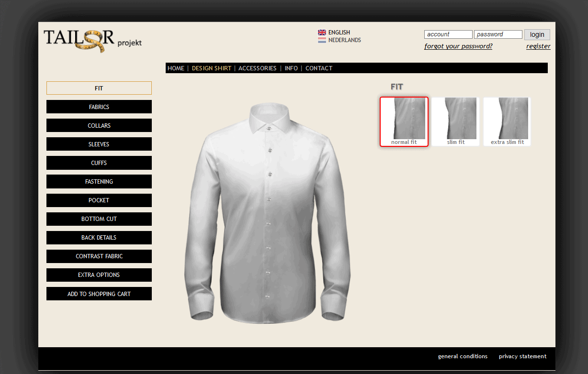The height and width of the screenshot is (374, 588).
Task: Go to HOME in navigation bar
Action: [176, 68]
